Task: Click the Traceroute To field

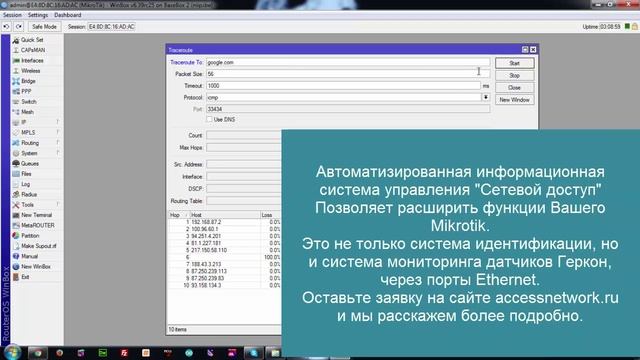Action: (348, 62)
